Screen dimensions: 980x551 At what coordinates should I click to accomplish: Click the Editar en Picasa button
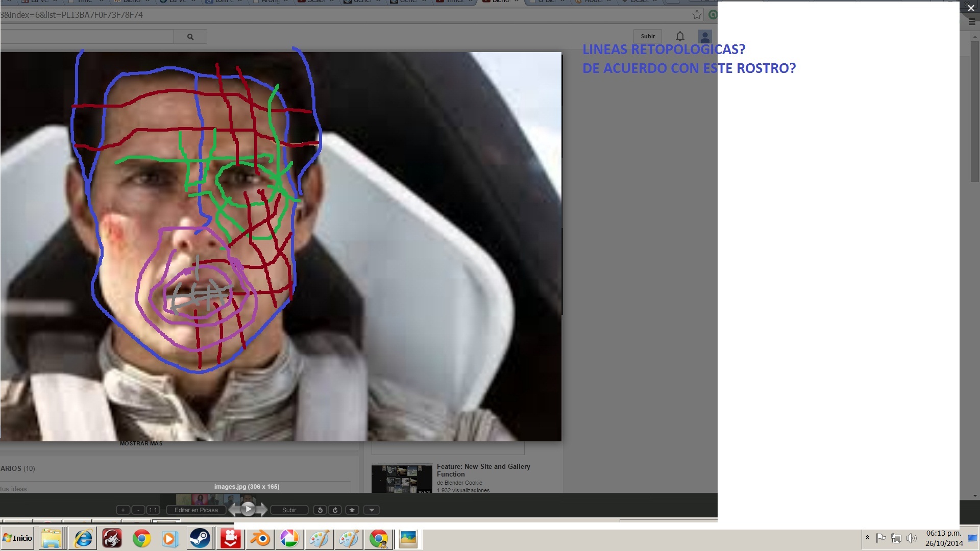click(196, 510)
